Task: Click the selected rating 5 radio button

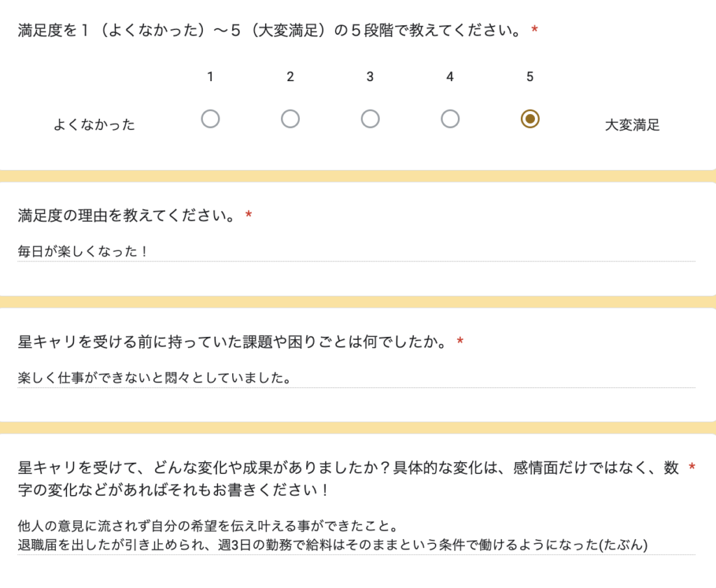Action: (530, 119)
